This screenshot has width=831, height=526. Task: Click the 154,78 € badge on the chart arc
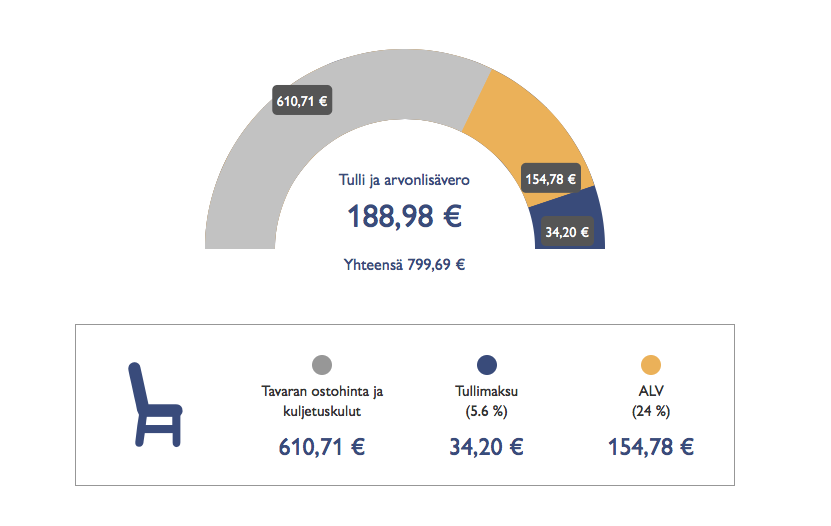[550, 179]
